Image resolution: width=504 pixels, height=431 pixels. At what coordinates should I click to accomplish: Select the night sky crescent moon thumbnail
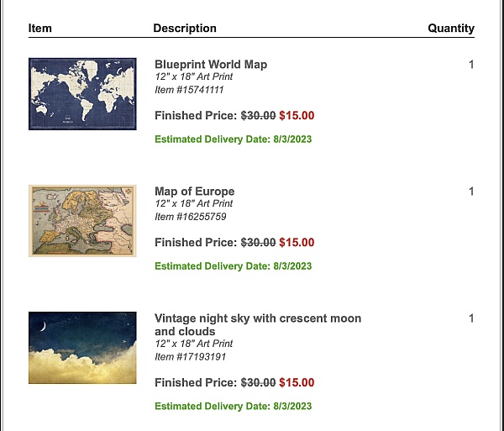(82, 347)
